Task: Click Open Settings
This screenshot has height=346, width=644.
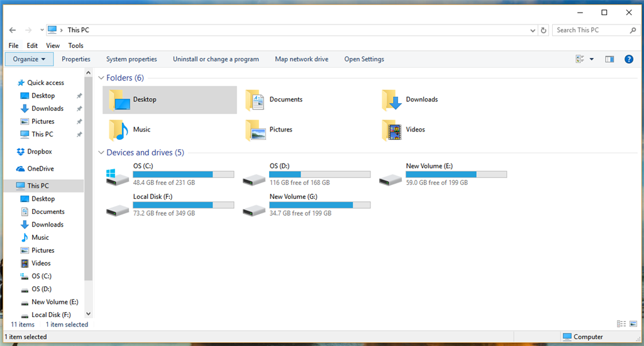Action: [364, 59]
